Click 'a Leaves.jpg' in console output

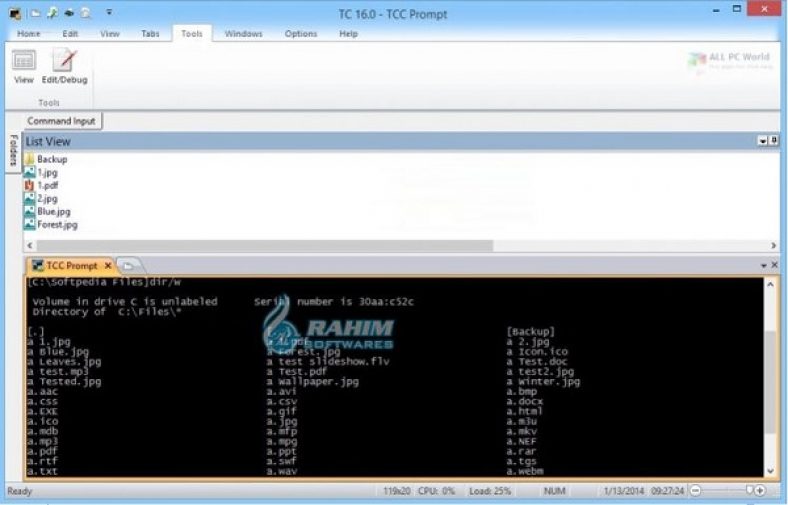click(64, 361)
